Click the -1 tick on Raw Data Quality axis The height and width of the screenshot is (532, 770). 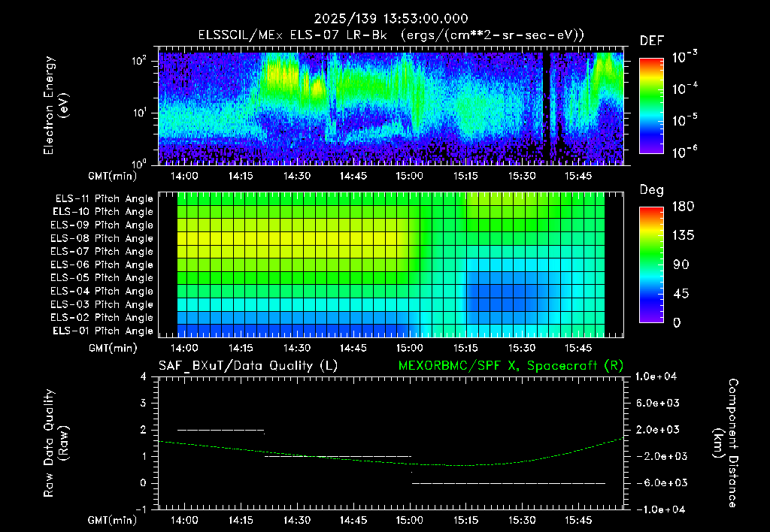coord(141,509)
